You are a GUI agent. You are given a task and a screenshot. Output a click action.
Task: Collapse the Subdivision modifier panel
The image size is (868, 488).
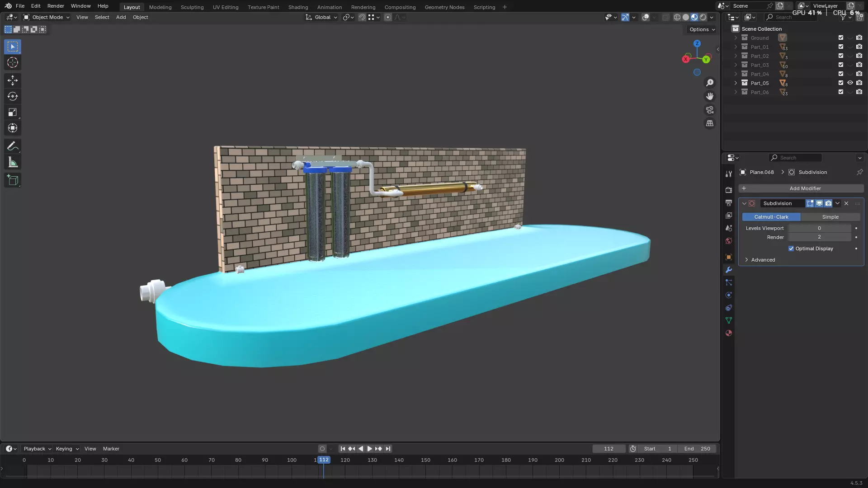click(744, 203)
